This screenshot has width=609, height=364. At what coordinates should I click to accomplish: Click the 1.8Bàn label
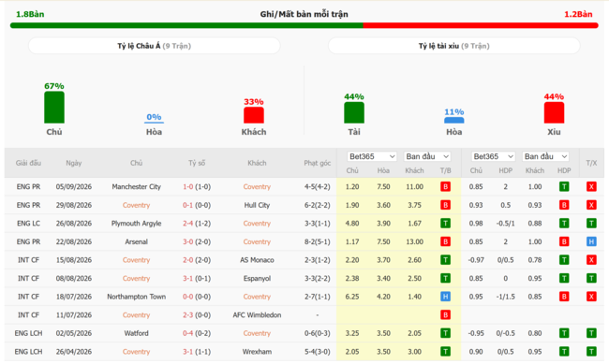[30, 14]
